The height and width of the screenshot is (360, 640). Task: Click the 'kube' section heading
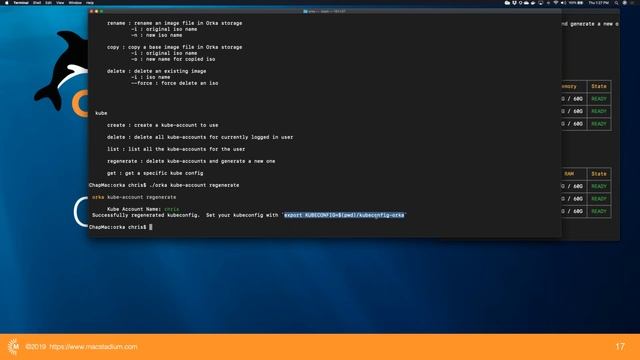click(x=101, y=113)
